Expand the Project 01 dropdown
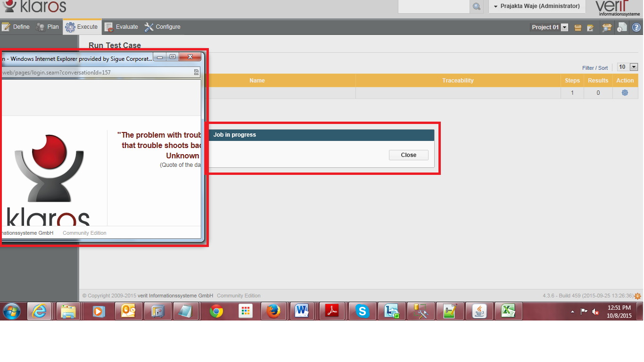The width and height of the screenshot is (644, 362). [x=564, y=27]
